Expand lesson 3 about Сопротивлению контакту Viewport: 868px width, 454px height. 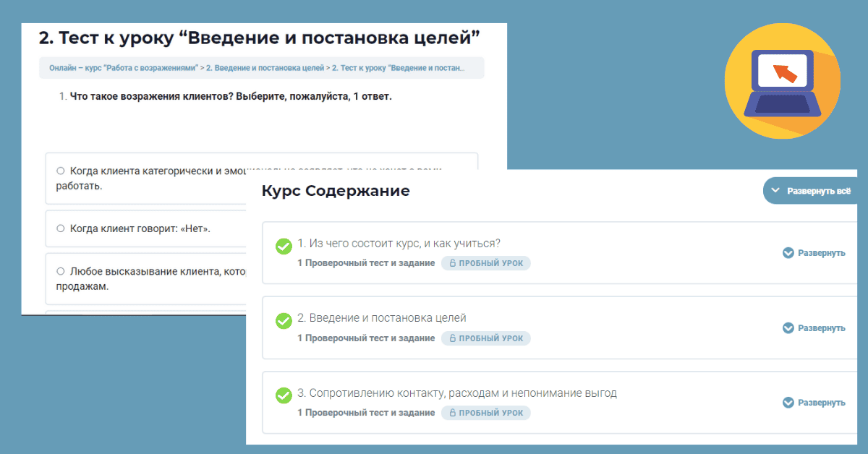[814, 403]
